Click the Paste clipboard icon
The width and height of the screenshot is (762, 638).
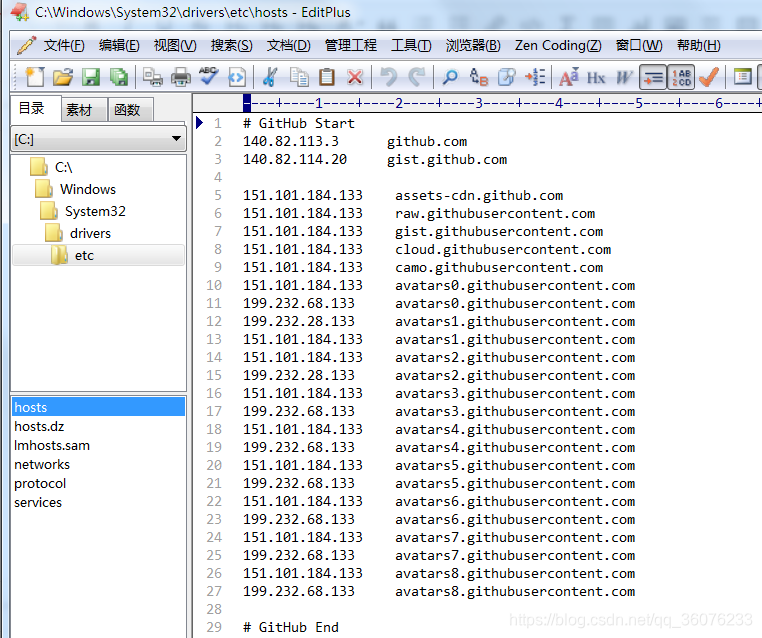point(327,77)
